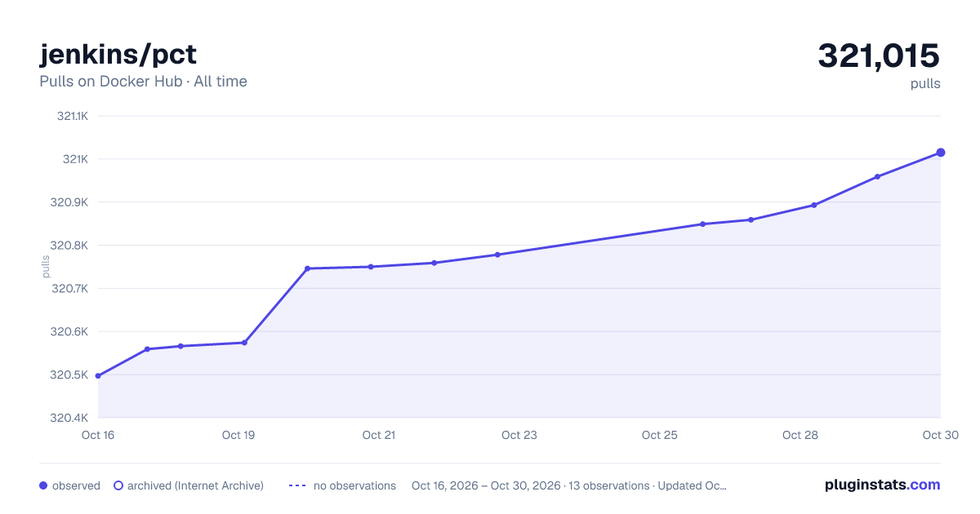Click the 320.9K y-axis label
The width and height of the screenshot is (980, 514).
coord(69,202)
